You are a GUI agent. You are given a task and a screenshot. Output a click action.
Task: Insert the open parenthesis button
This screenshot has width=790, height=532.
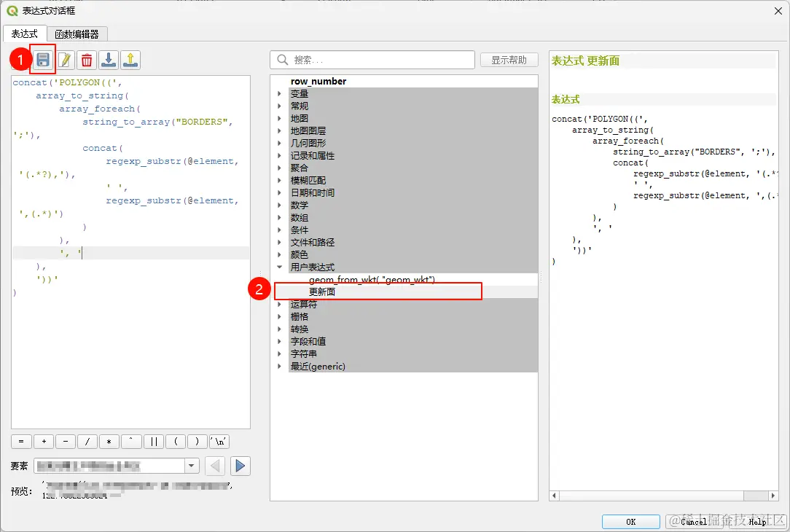(x=176, y=442)
